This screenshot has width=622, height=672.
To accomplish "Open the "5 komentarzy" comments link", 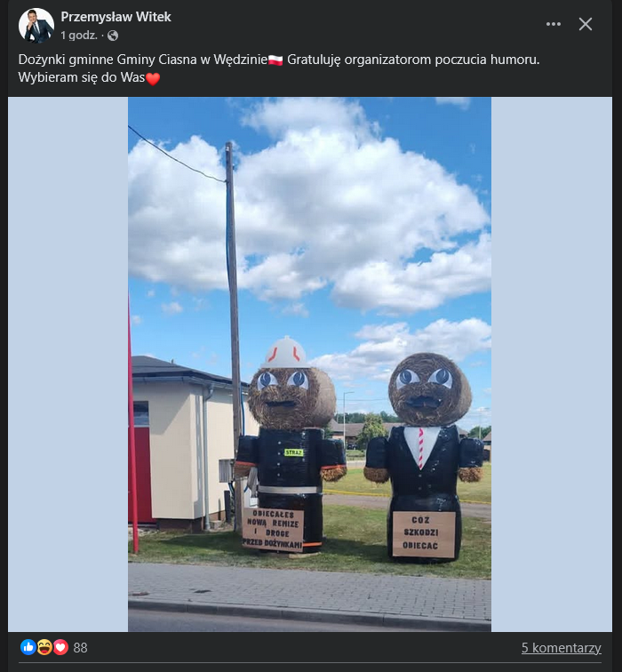I will [x=562, y=648].
